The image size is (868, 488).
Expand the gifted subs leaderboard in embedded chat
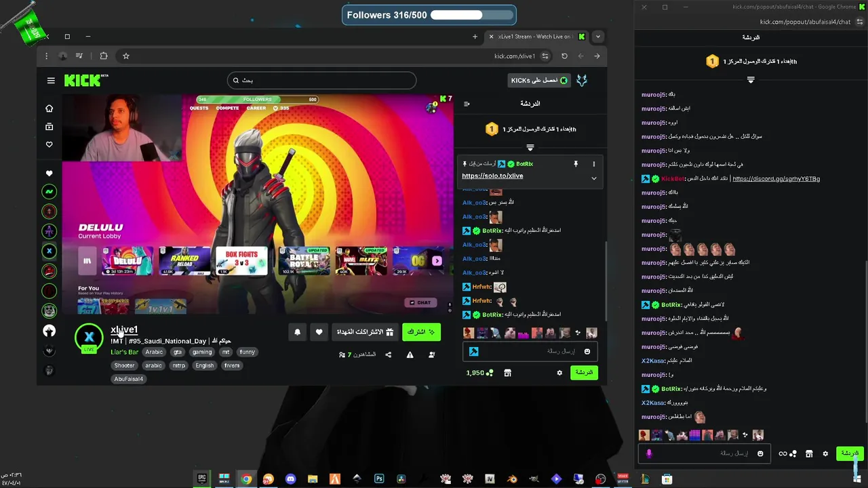pos(530,147)
